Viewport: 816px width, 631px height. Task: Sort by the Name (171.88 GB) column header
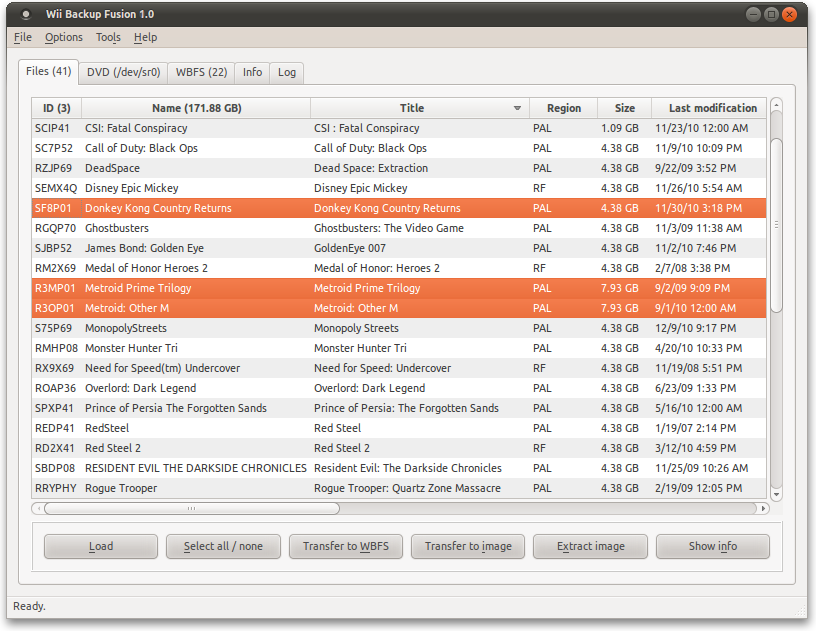tap(196, 108)
